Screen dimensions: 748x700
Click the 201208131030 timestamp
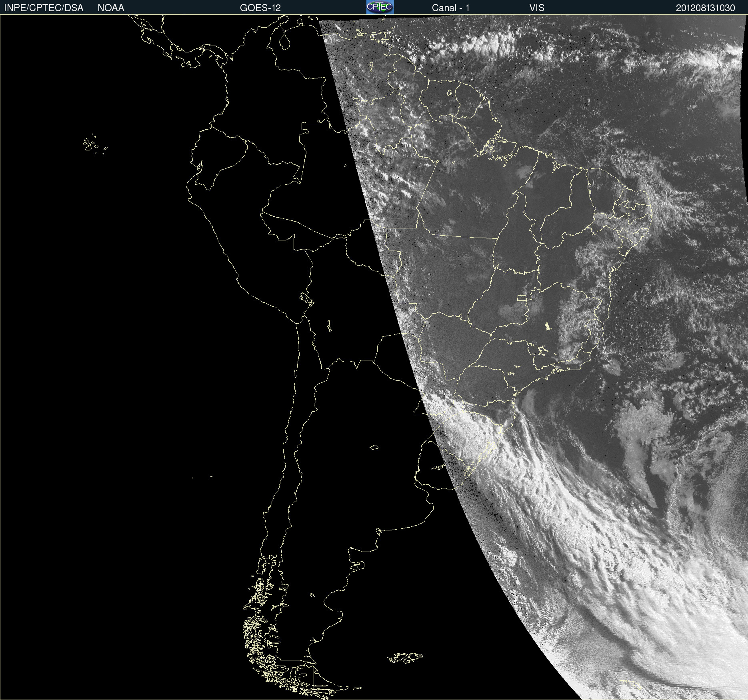(x=706, y=8)
